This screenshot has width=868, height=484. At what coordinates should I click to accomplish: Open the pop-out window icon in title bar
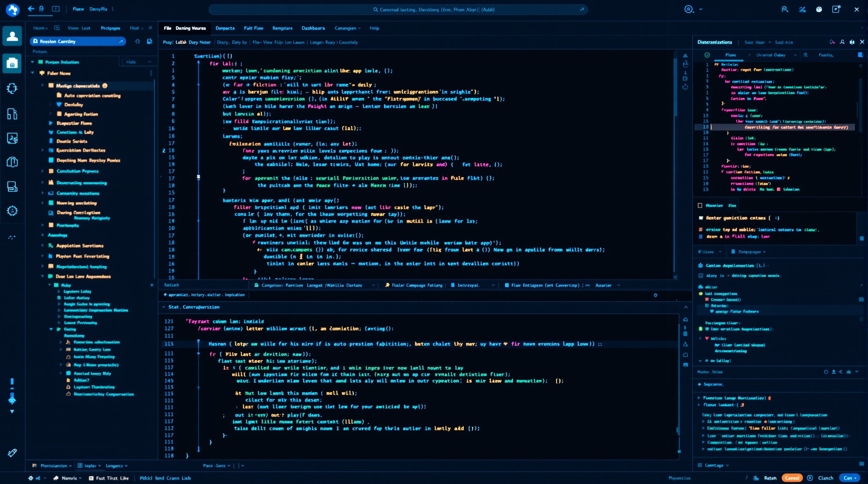pos(836,9)
